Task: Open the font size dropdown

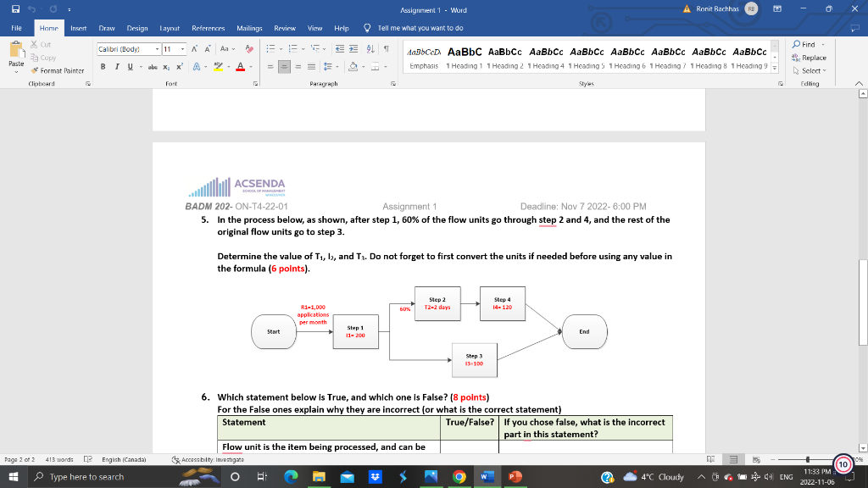Action: pyautogui.click(x=183, y=49)
